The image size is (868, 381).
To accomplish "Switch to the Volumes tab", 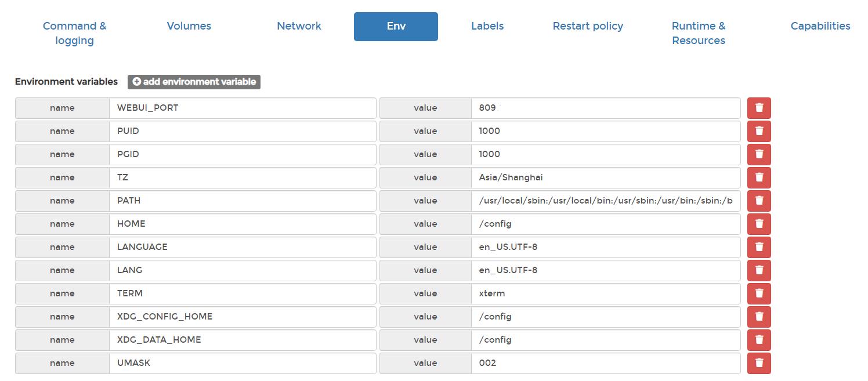I will tap(189, 26).
